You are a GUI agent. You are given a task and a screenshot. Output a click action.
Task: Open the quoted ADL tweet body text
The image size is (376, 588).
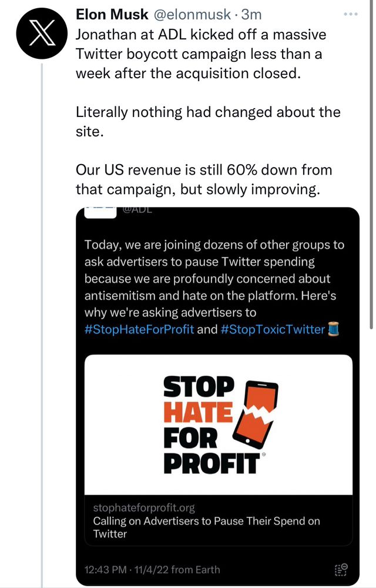[214, 278]
